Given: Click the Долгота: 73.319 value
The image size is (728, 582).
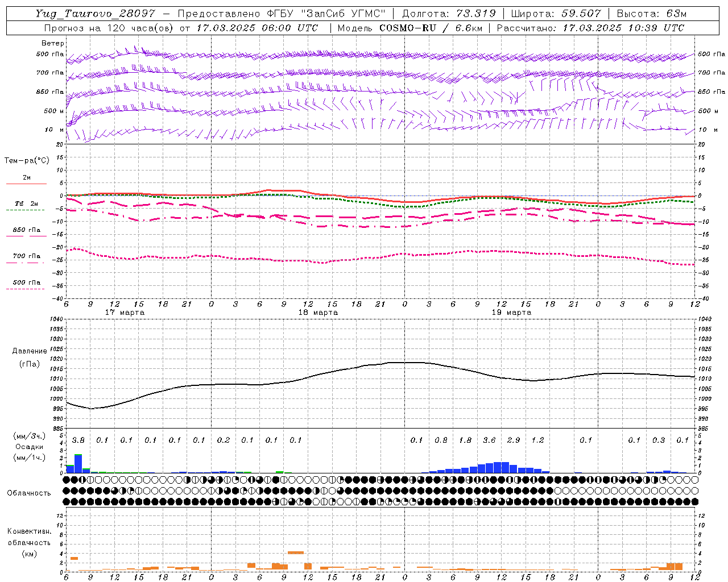Looking at the screenshot, I should [x=449, y=14].
